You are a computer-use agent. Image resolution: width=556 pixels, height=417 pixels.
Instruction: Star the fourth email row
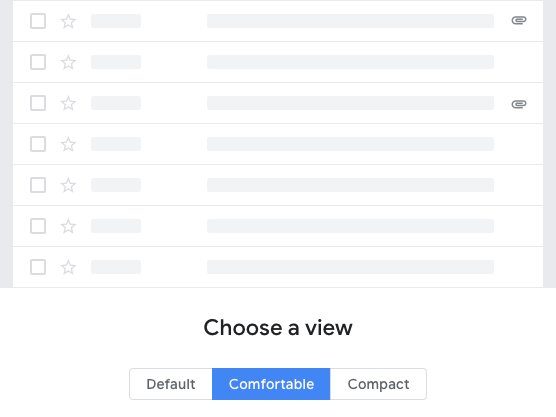tap(68, 144)
